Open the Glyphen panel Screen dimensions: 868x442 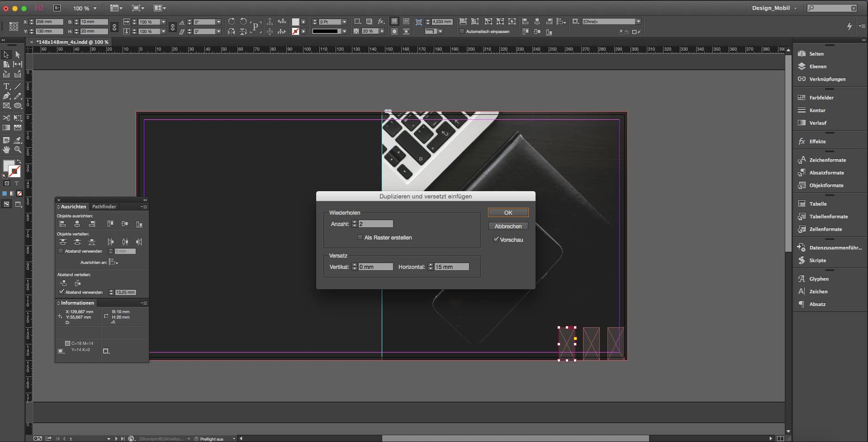[x=819, y=279]
